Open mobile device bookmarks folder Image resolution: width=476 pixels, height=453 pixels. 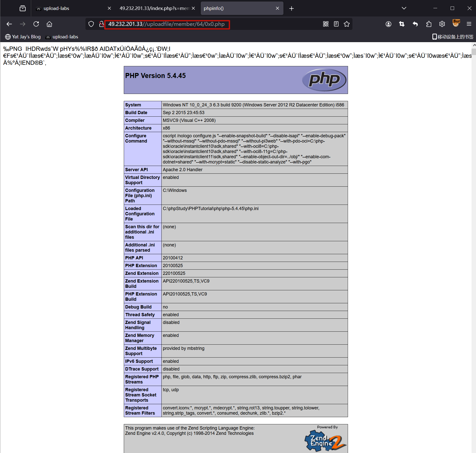point(453,37)
